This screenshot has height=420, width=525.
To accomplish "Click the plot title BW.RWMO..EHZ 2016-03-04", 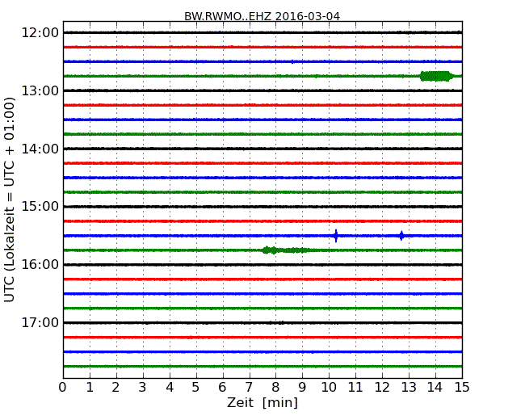I will tap(262, 16).
